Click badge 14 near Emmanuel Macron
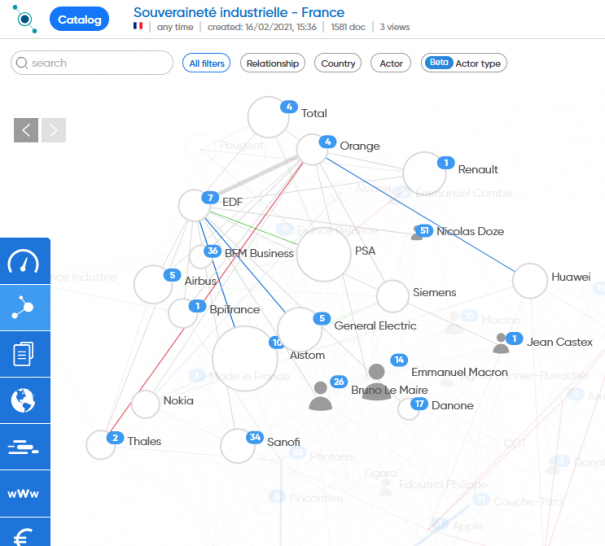This screenshot has width=605, height=546. 399,360
